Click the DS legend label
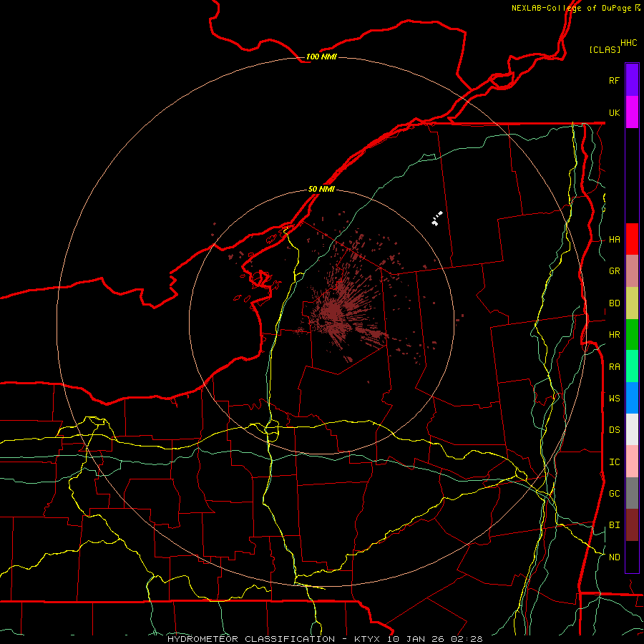The image size is (644, 644). (x=615, y=430)
